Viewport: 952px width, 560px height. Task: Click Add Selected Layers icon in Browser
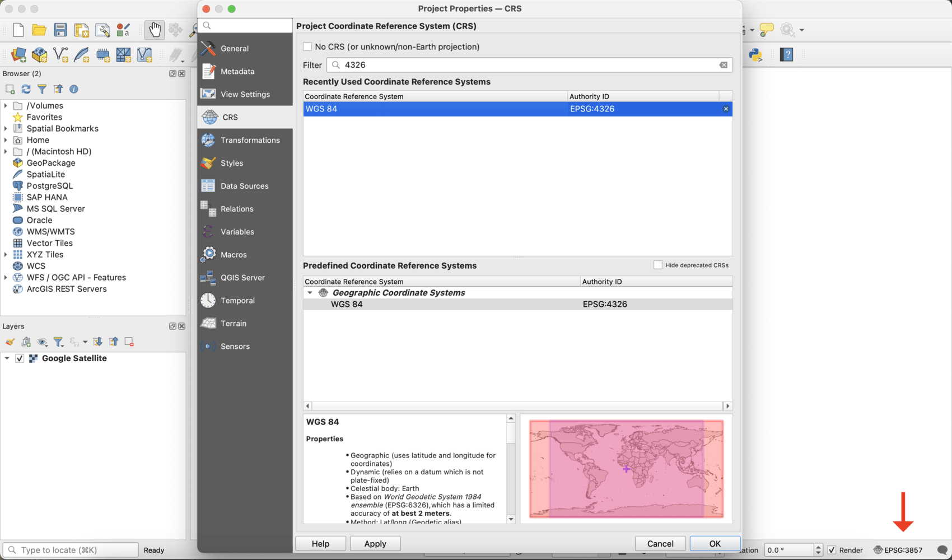[x=10, y=89]
